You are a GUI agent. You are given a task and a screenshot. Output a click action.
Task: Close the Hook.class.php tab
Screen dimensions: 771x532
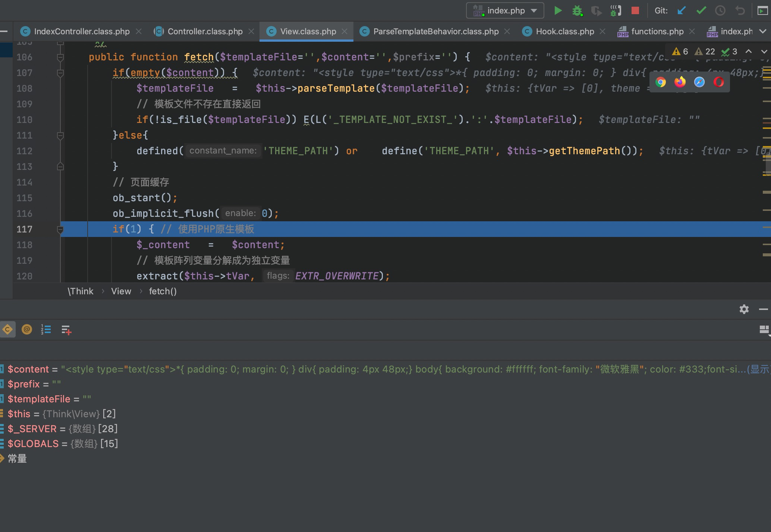pyautogui.click(x=602, y=31)
